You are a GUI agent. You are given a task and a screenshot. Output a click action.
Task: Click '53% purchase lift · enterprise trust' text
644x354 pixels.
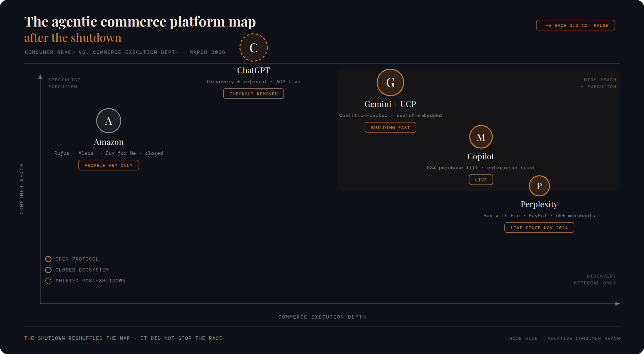point(481,168)
